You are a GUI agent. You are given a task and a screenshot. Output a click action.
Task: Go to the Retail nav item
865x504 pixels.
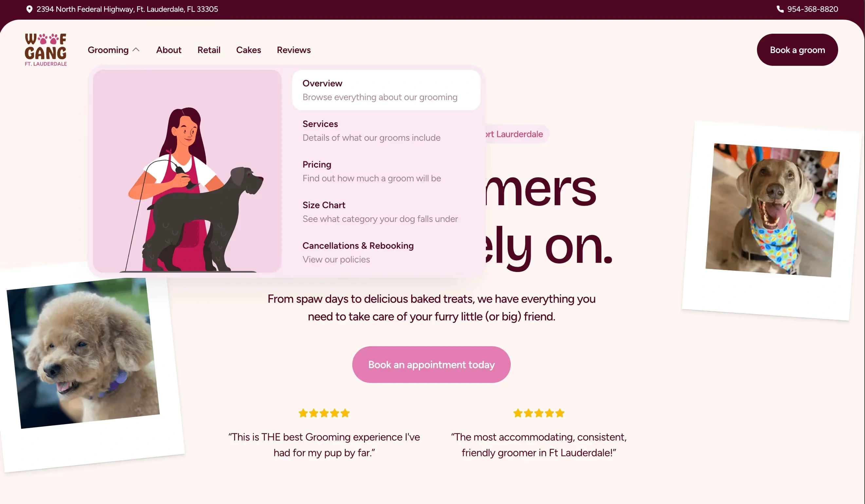(209, 50)
